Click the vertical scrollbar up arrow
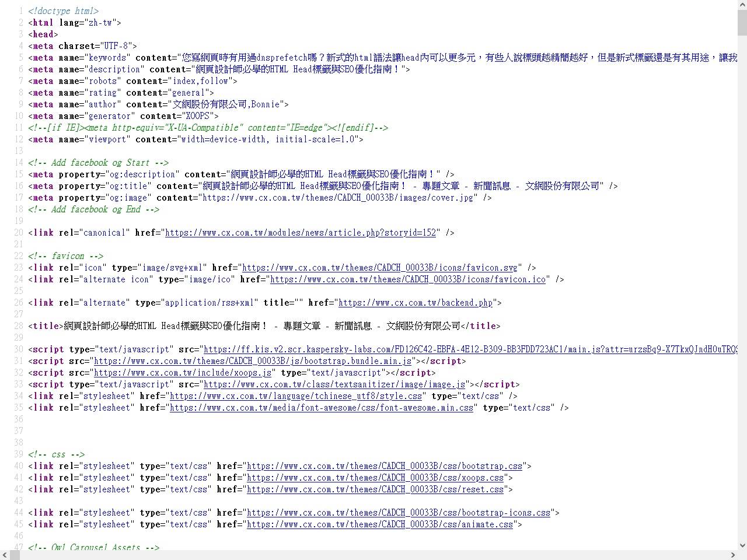747x560 pixels. 742,5
